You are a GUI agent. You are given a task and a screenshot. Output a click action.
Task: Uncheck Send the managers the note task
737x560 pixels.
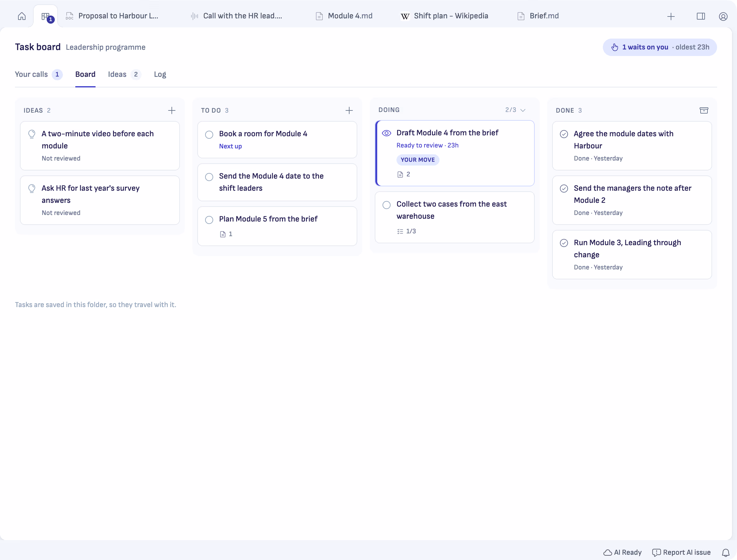[564, 189]
